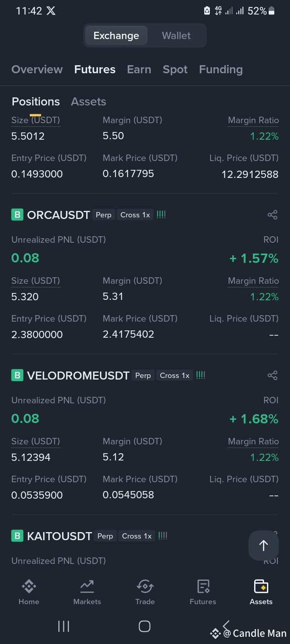Show the Assets sub-tab next to Positions
290x644 pixels.
[89, 101]
